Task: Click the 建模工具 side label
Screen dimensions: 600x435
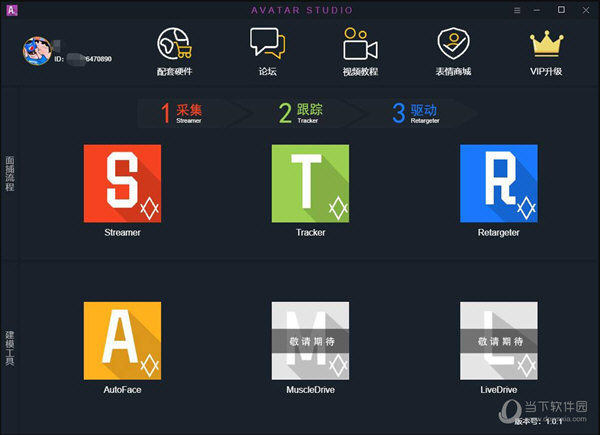Action: (x=10, y=348)
